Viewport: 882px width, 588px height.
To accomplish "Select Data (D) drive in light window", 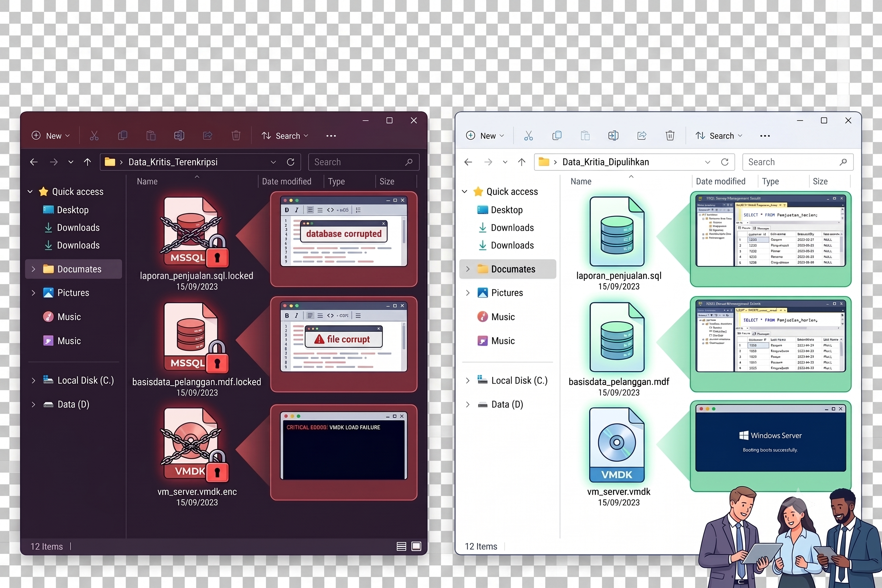I will [x=500, y=404].
